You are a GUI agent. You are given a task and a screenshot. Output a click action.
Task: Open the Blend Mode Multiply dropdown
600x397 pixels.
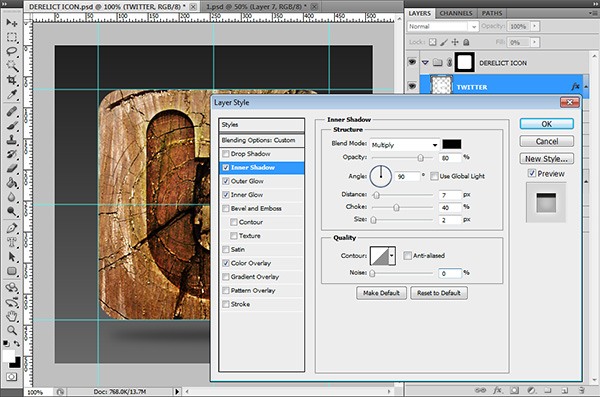point(404,145)
